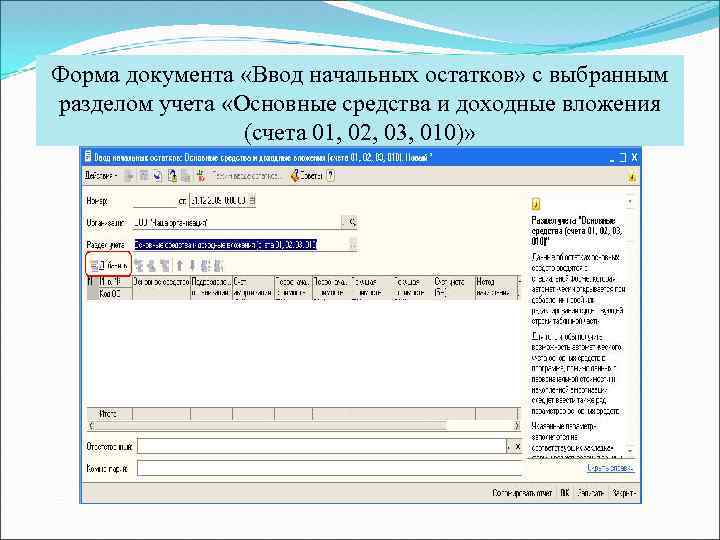Open the Раздел учета selection button

click(353, 244)
